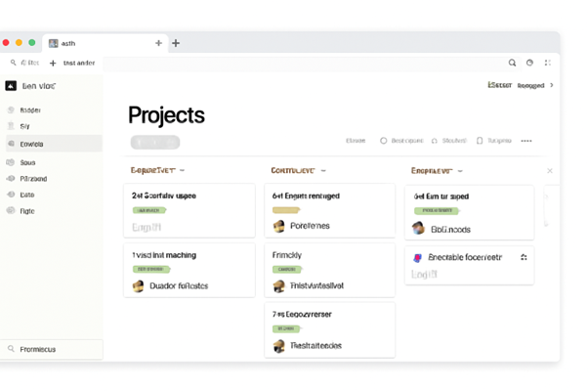
Task: Collapse the second board column header
Action: point(321,170)
